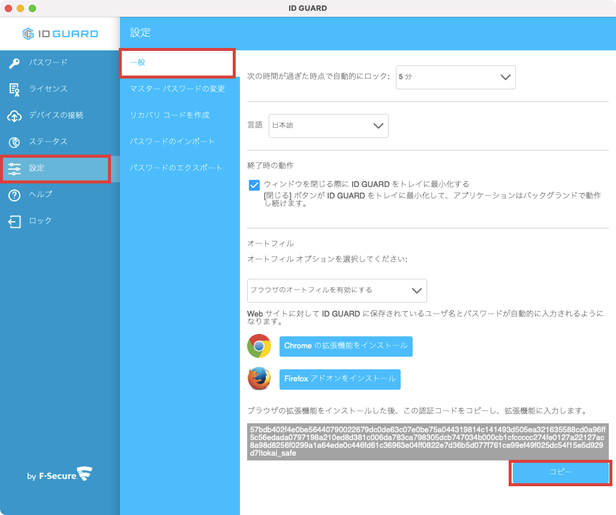Click Chrome の拡張機能をインストール button
This screenshot has width=616, height=515.
[346, 346]
